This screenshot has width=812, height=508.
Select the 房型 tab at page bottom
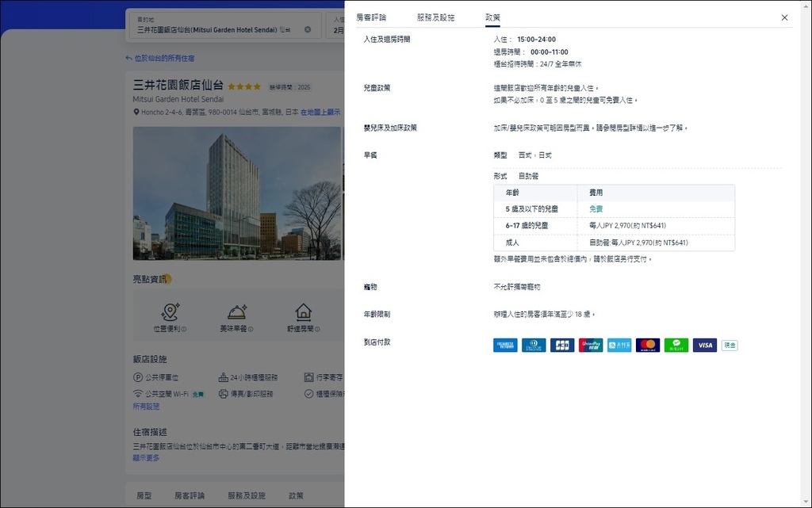[x=144, y=495]
